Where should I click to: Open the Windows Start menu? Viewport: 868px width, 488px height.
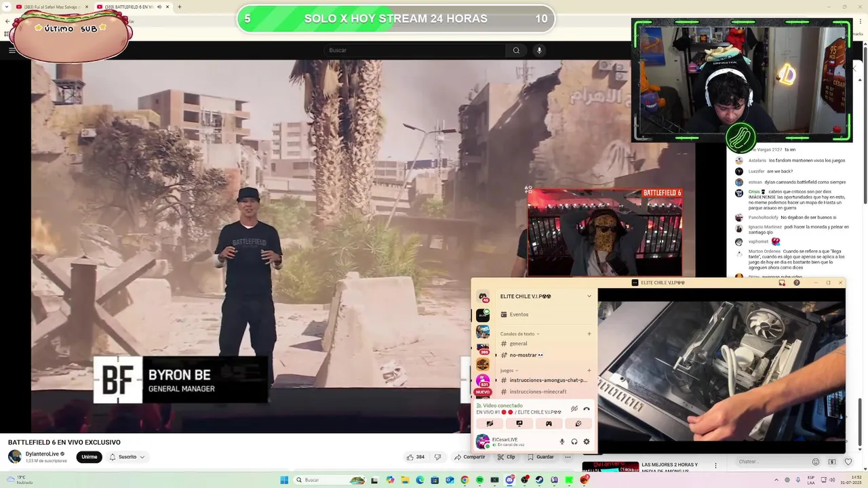coord(284,480)
